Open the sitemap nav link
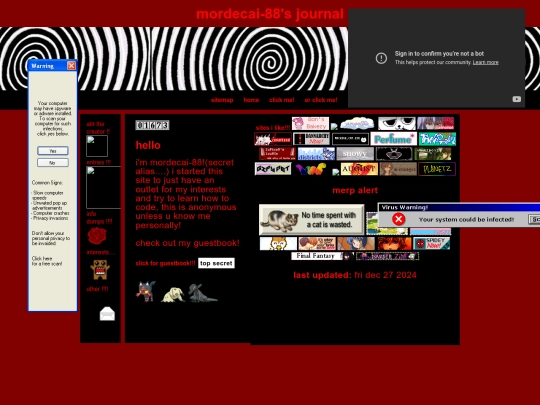The image size is (540, 405). (x=222, y=100)
